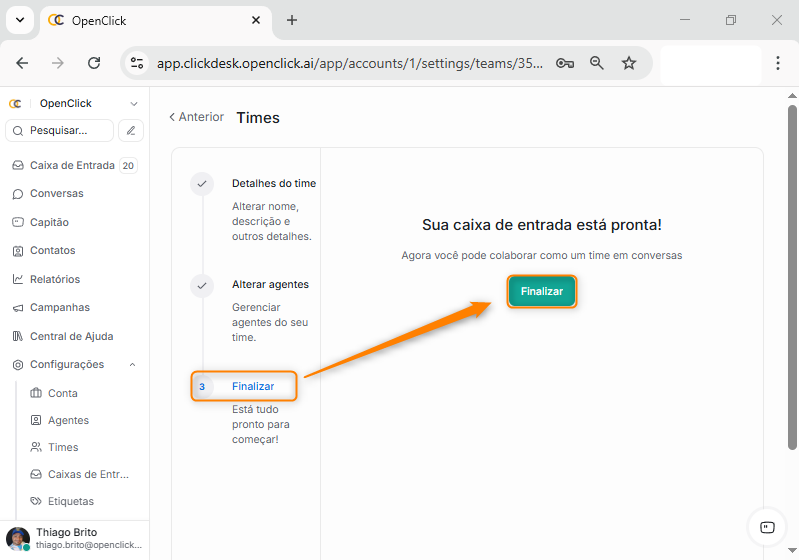
Task: Select Alterar agentes wizard step
Action: coord(270,284)
